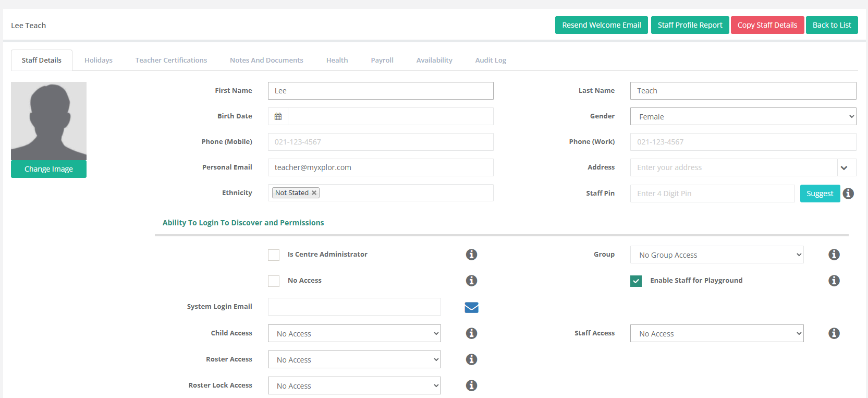This screenshot has height=398, width=868.
Task: Click the envelope icon beside System Login Email
Action: pos(471,307)
